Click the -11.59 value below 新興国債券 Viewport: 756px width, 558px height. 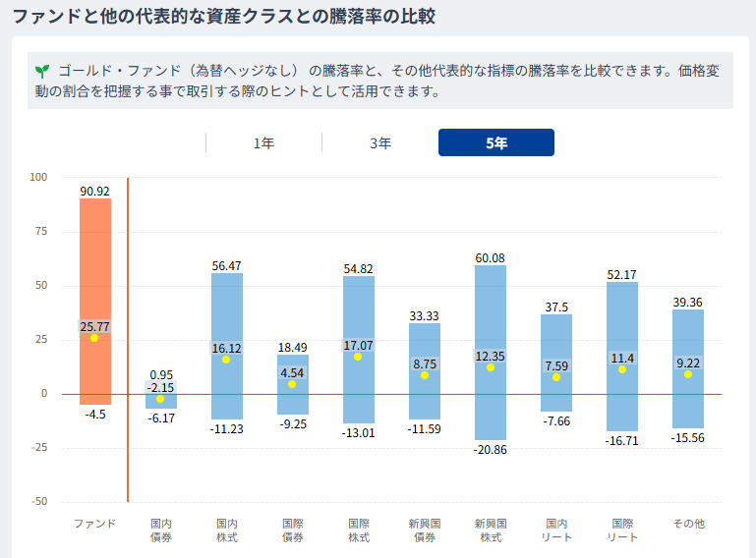pyautogui.click(x=425, y=429)
